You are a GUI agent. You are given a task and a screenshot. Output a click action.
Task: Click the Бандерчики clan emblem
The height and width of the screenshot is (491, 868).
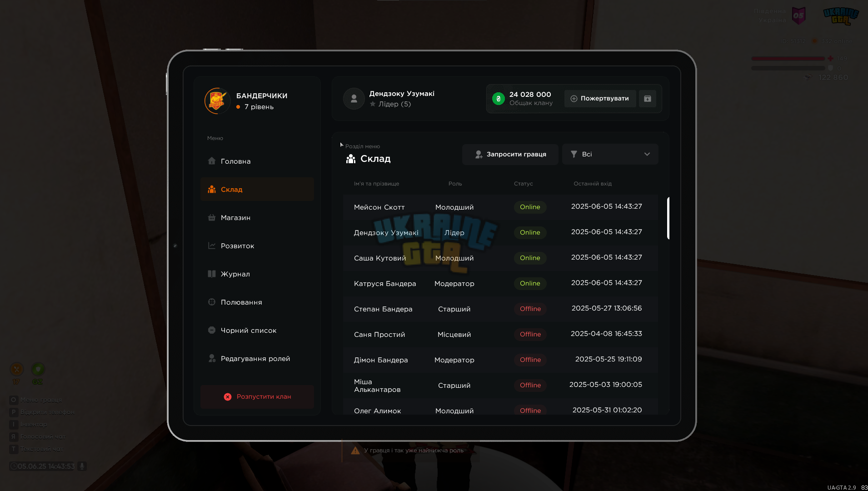tap(218, 101)
